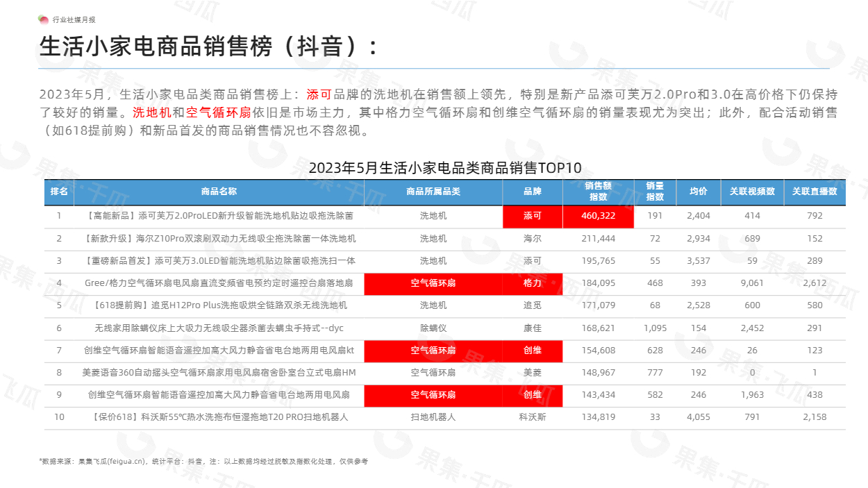Click product name 添可芙万2.0ProLED新升级智能洗地机
This screenshot has height=488, width=868.
pos(219,216)
